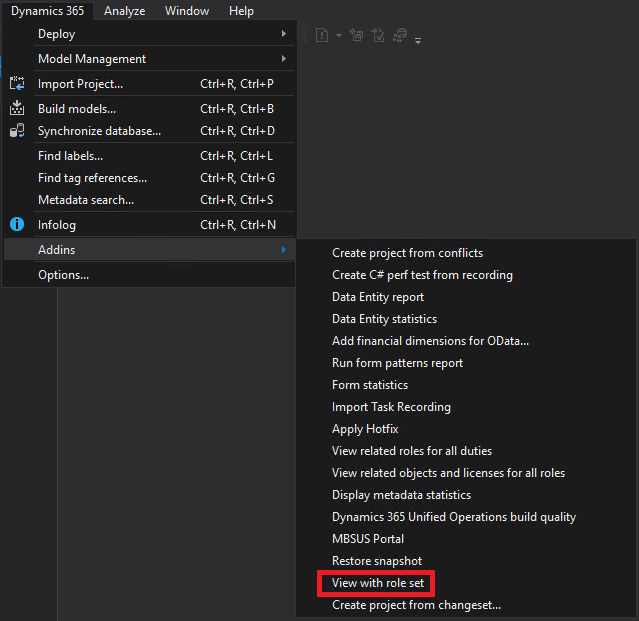Click the toolbar icon with checkmark

378,35
